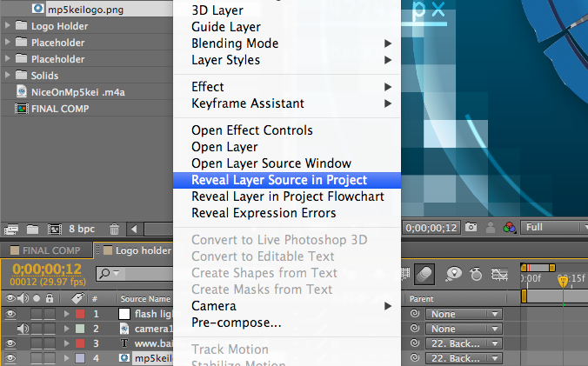The height and width of the screenshot is (366, 588).
Task: Click the show channel RGB circles icon
Action: pyautogui.click(x=511, y=228)
